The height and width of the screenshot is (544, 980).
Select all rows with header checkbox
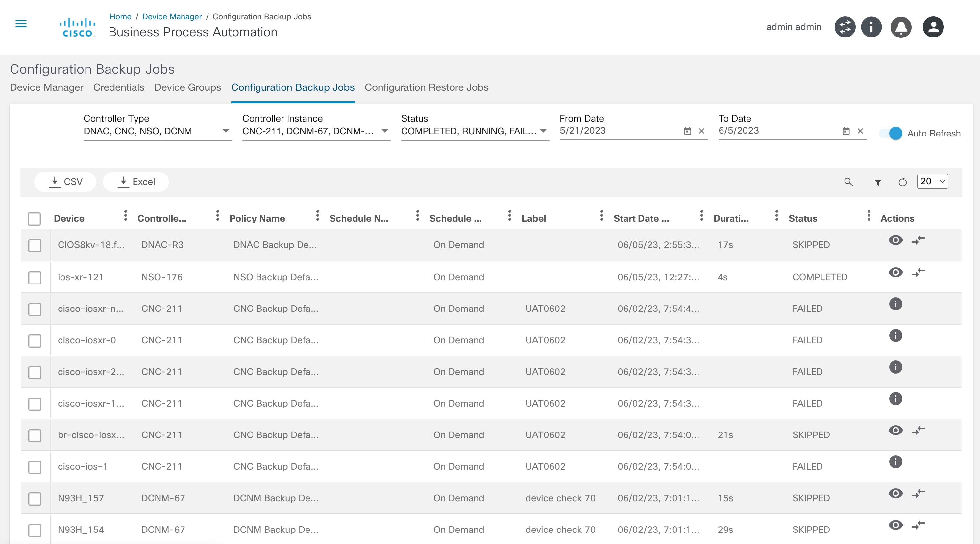(x=34, y=219)
